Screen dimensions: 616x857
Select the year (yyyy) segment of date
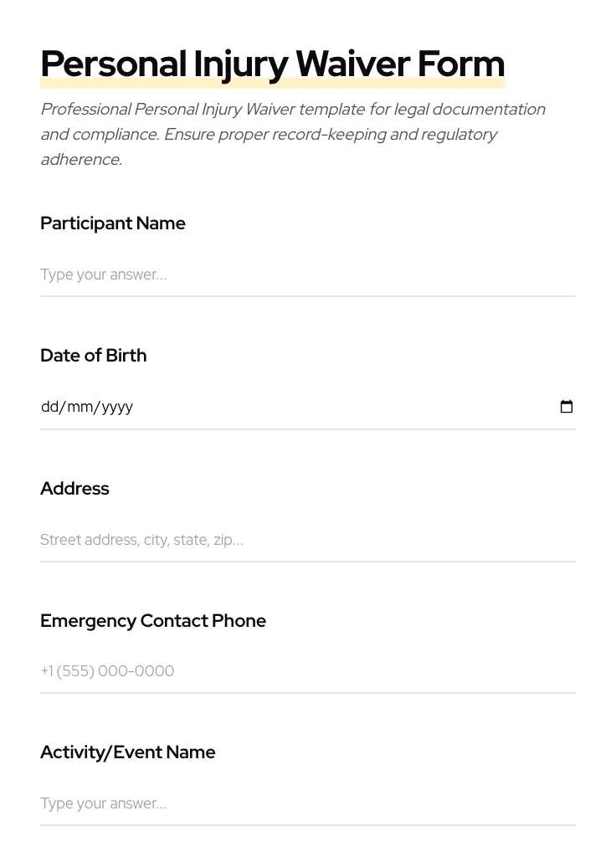117,407
